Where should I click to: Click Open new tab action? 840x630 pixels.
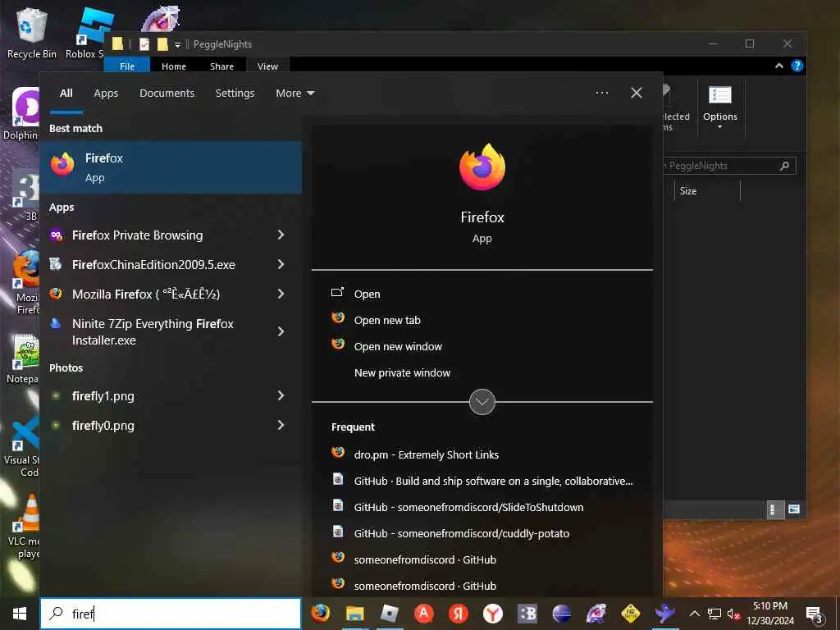[387, 321]
